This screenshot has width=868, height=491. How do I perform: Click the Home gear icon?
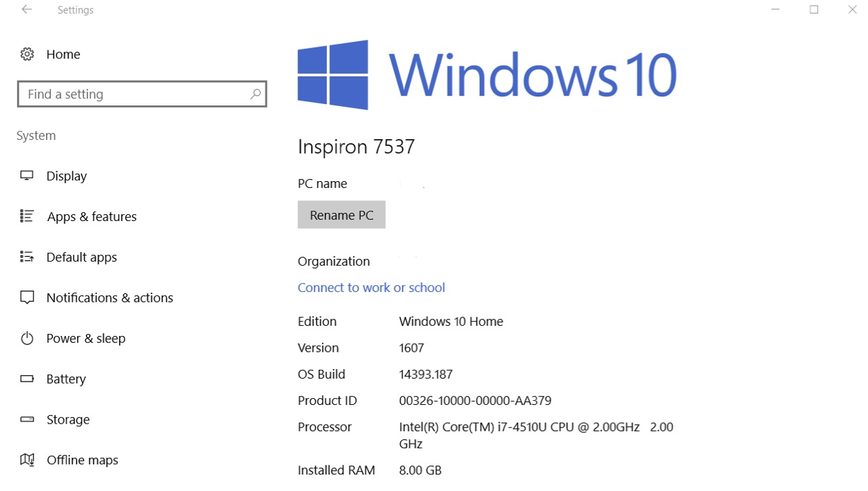click(x=27, y=54)
